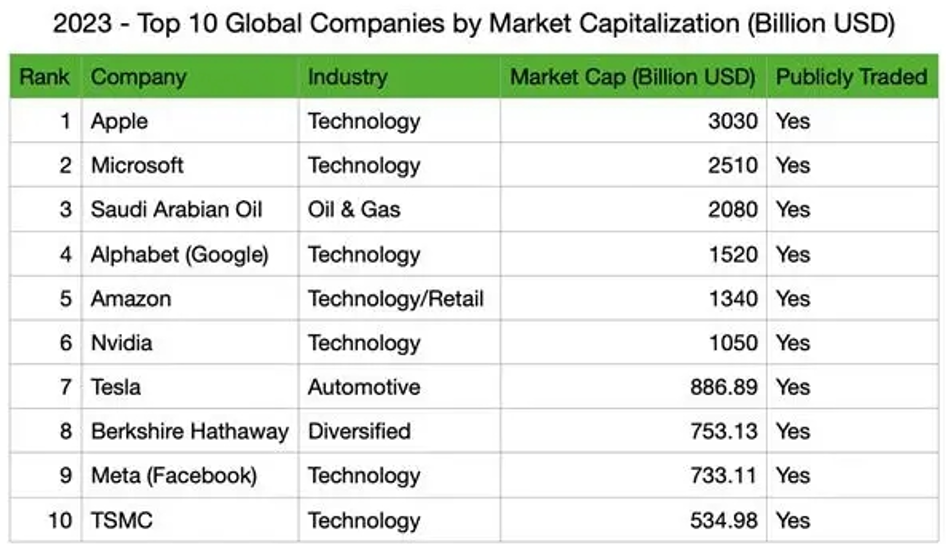Click the table title text at top

pos(473,24)
